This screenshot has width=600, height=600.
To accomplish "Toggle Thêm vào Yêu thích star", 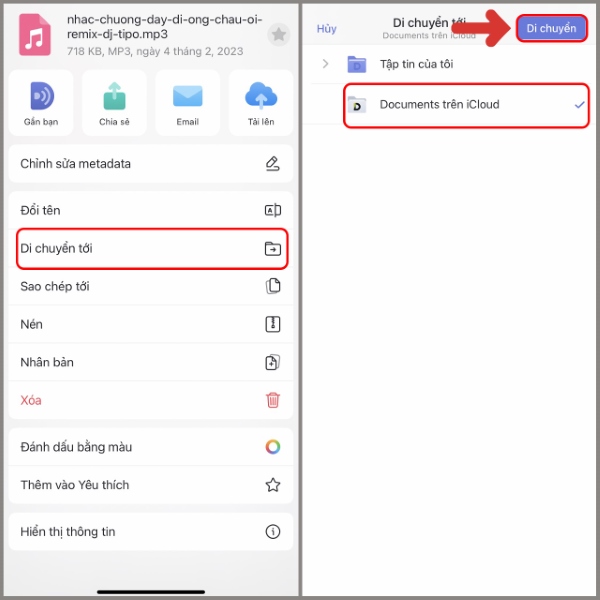I will coord(272,485).
